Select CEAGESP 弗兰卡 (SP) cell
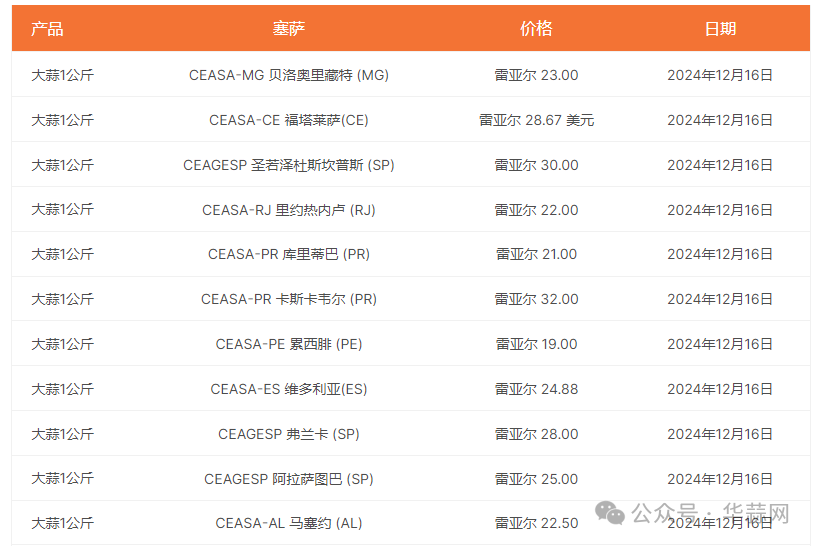Image resolution: width=816 pixels, height=546 pixels. pos(289,434)
